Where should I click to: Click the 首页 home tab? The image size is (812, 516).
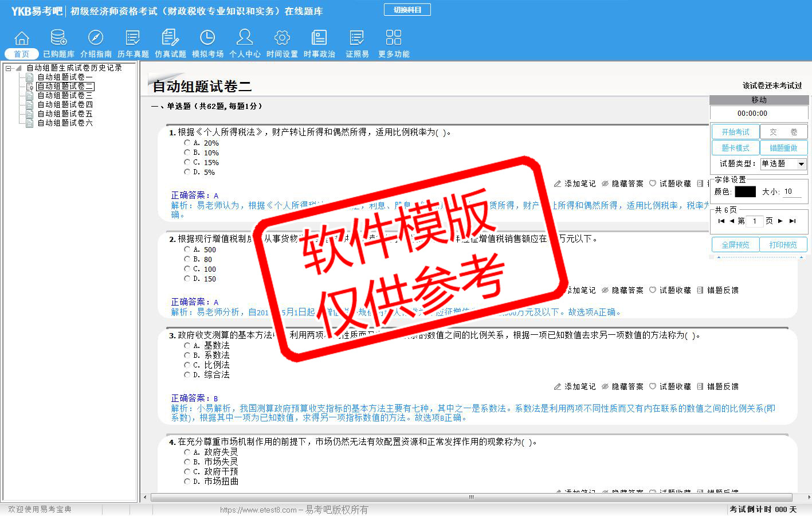(x=22, y=54)
